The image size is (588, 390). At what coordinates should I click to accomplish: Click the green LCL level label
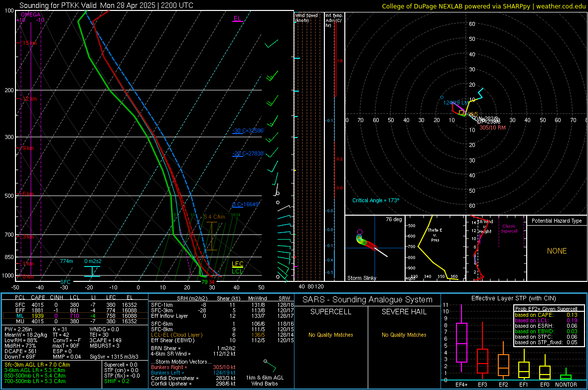237,271
